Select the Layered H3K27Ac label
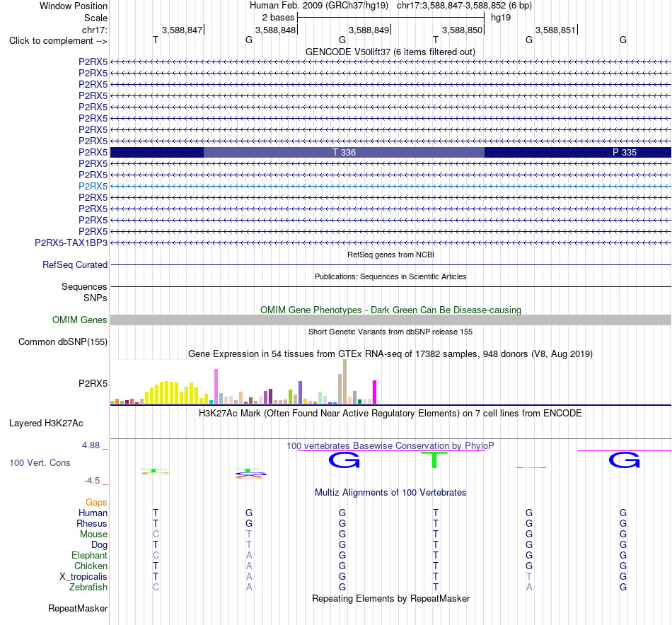672x625 pixels. pyautogui.click(x=46, y=424)
